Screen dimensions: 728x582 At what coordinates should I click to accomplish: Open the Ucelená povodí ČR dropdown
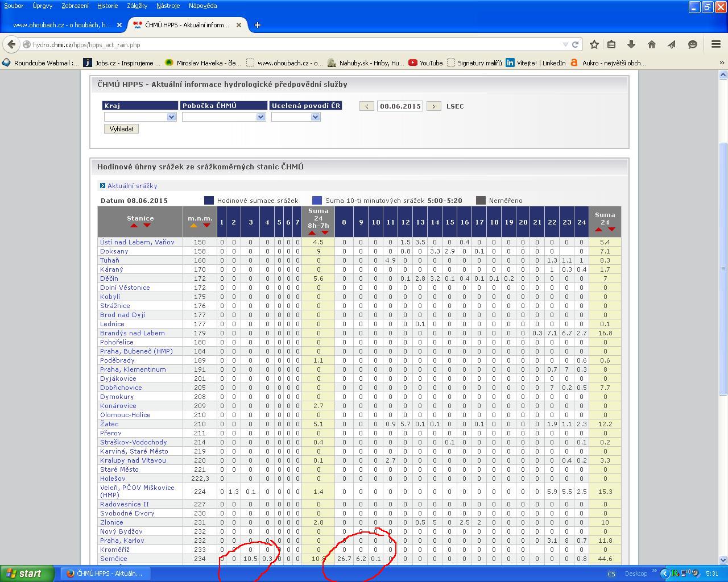[296, 117]
